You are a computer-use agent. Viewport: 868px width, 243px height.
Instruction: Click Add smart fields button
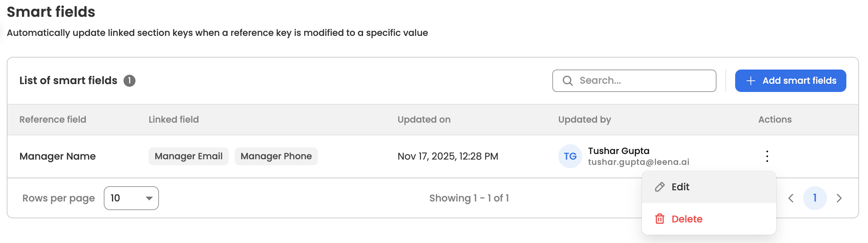coord(790,81)
